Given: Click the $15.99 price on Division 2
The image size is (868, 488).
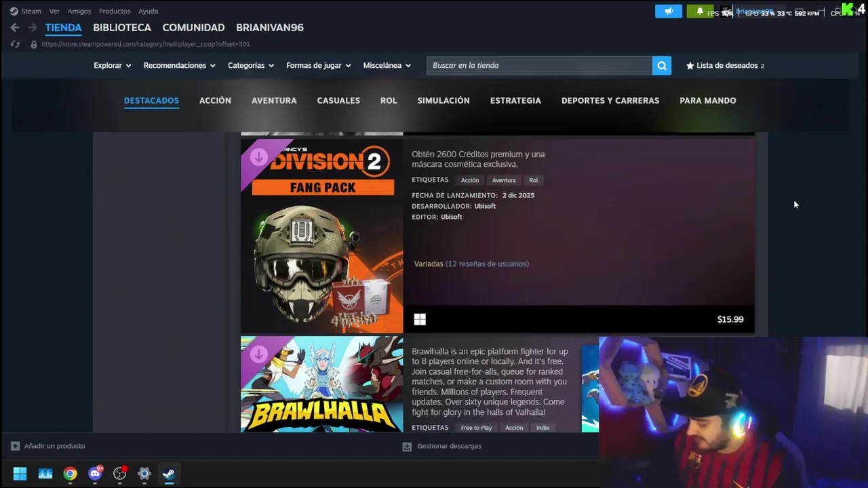Looking at the screenshot, I should [730, 319].
